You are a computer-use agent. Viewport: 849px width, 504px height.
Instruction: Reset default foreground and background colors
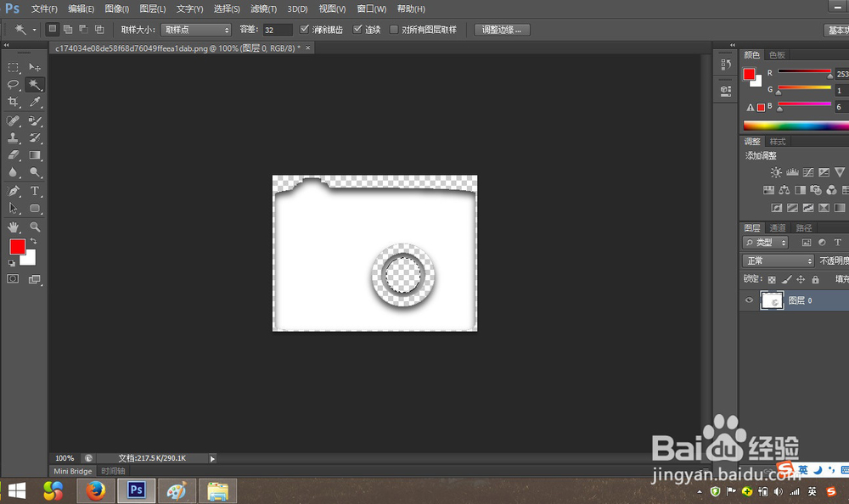(x=11, y=263)
